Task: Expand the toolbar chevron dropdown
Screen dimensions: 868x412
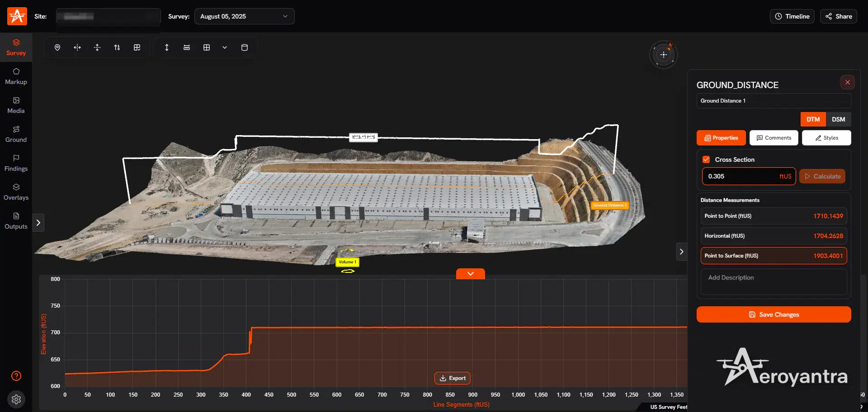Action: pyautogui.click(x=225, y=47)
